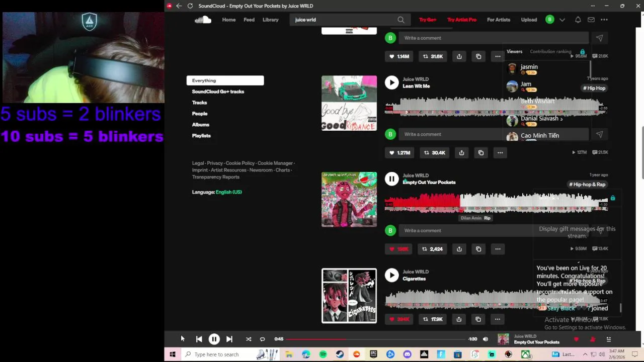Seek within the bottom player progress bar
Screen dimensions: 644x362
point(376,339)
